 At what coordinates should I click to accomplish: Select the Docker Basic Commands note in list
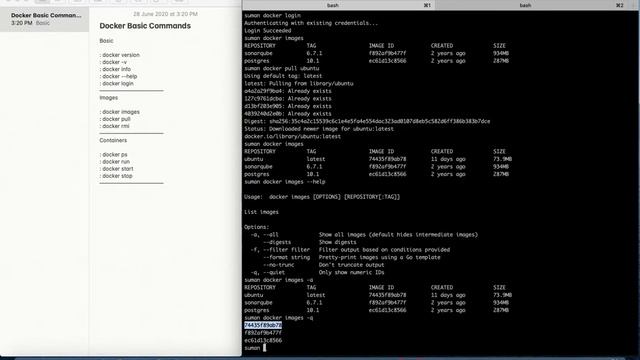(x=44, y=19)
